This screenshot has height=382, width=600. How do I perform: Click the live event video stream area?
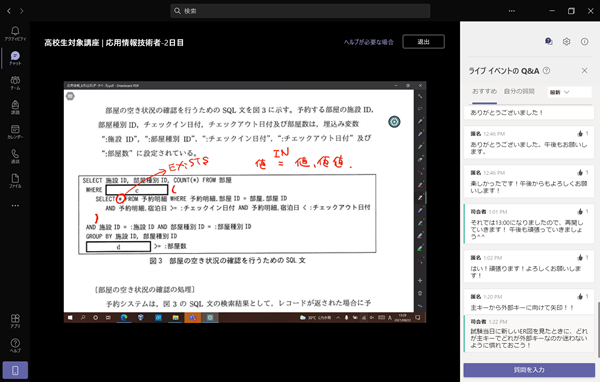point(245,202)
